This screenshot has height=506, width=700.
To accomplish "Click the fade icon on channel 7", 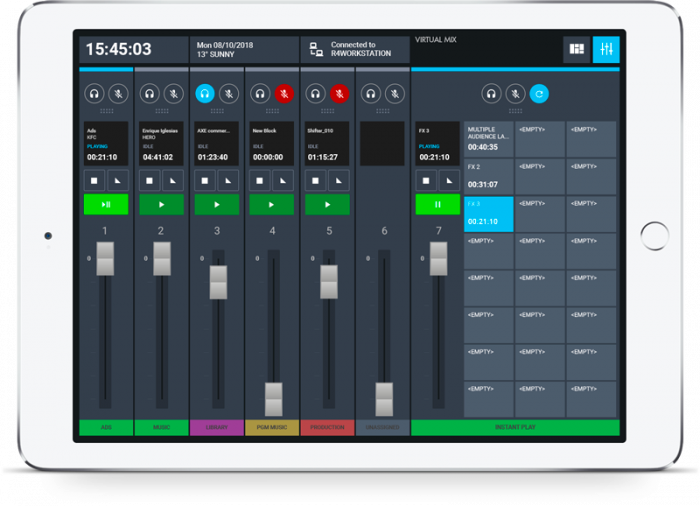I will point(450,180).
